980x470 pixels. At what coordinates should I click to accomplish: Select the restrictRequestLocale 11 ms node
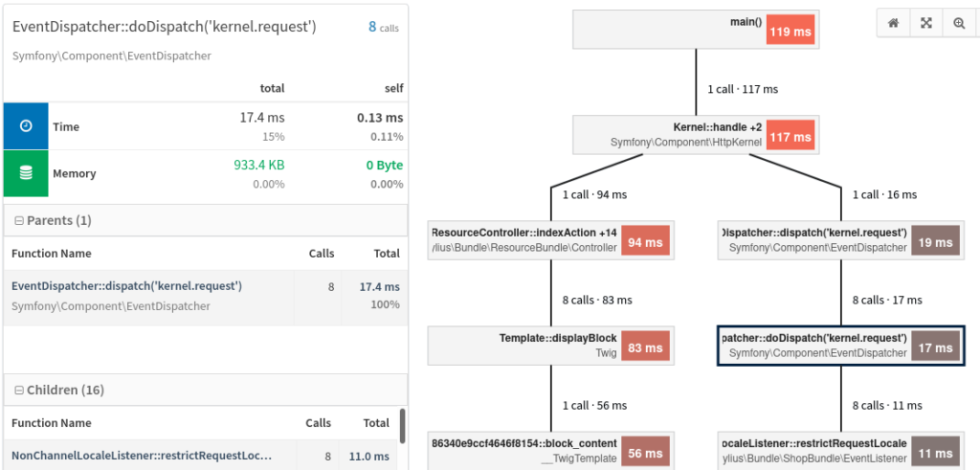(x=840, y=451)
